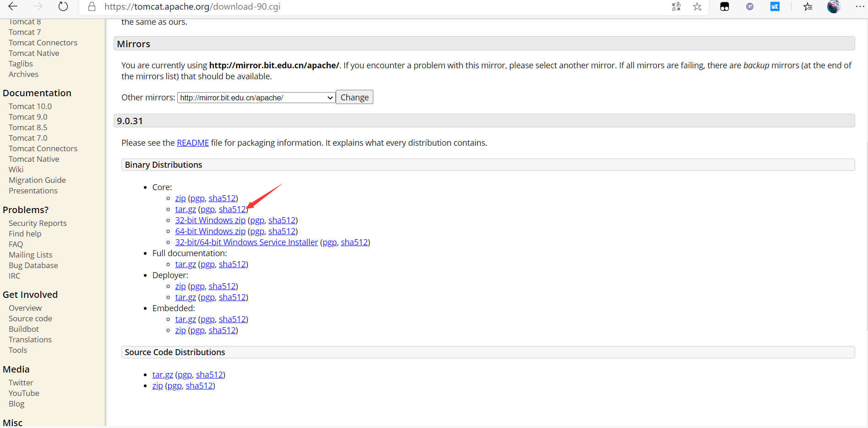
Task: Open pgp for 64-bit Windows zip
Action: pyautogui.click(x=257, y=231)
